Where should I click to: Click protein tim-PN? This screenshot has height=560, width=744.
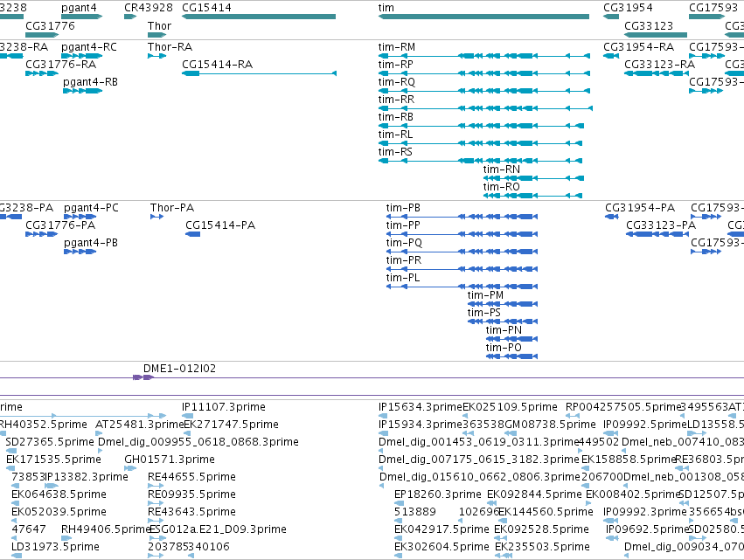pos(512,339)
